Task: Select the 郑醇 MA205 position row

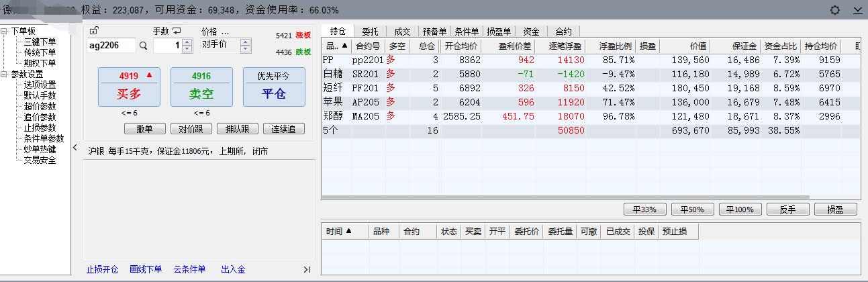Action: tap(591, 117)
